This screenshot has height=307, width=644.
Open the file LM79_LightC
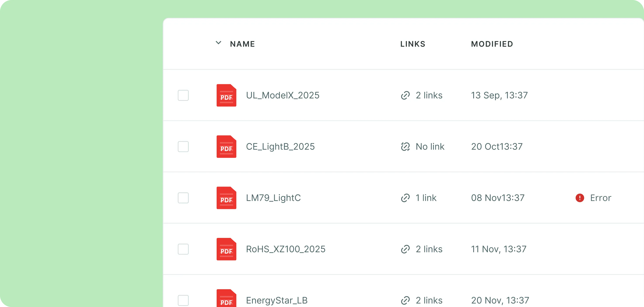[x=273, y=198]
